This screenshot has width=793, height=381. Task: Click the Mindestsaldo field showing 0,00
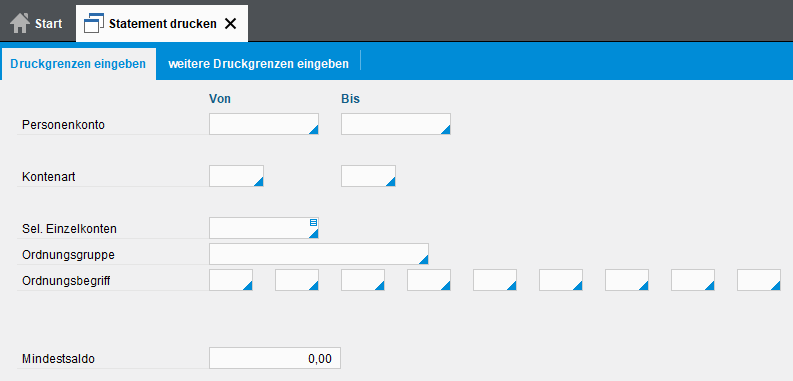[x=275, y=358]
